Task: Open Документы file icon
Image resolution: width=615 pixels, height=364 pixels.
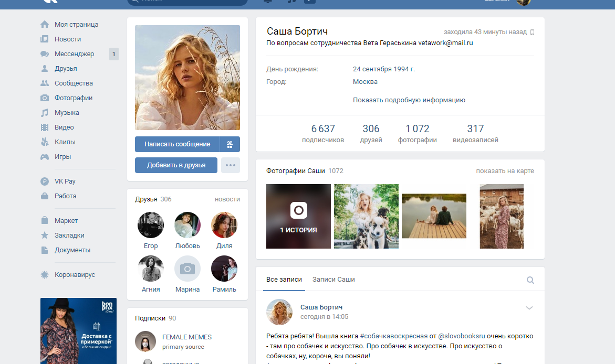Action: click(x=45, y=250)
